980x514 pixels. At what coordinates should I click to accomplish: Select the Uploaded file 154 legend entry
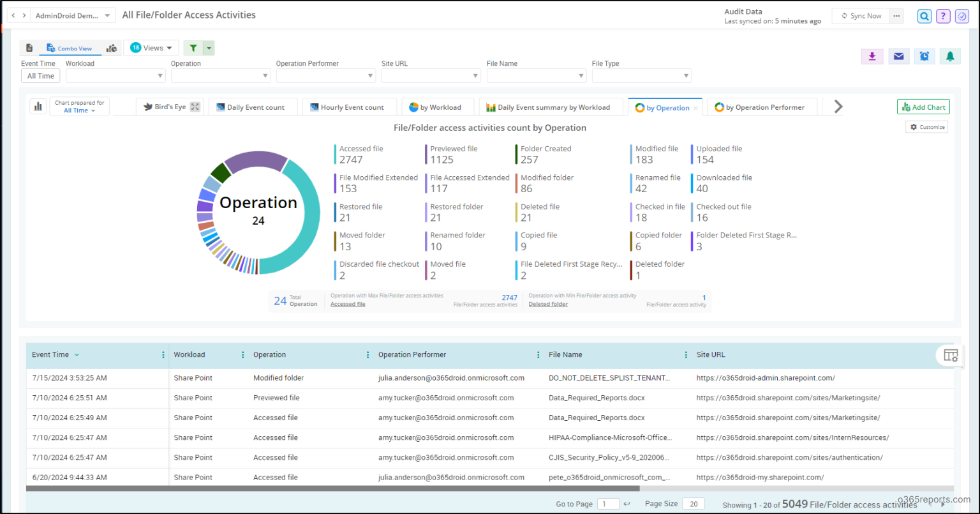pyautogui.click(x=716, y=154)
